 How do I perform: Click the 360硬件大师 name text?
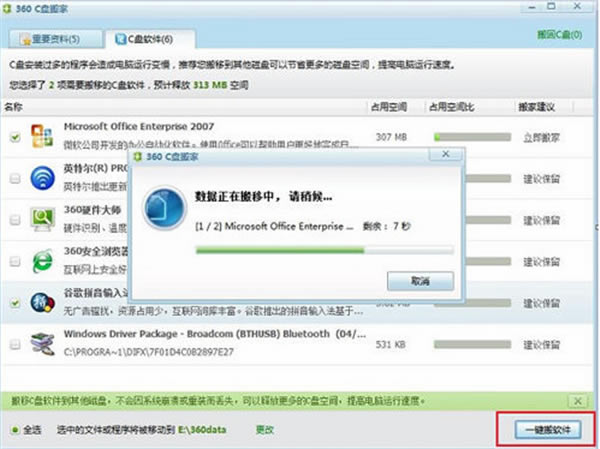point(92,210)
